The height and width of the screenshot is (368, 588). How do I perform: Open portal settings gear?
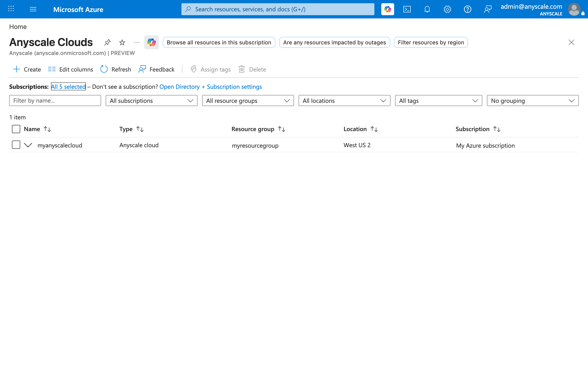[x=447, y=9]
